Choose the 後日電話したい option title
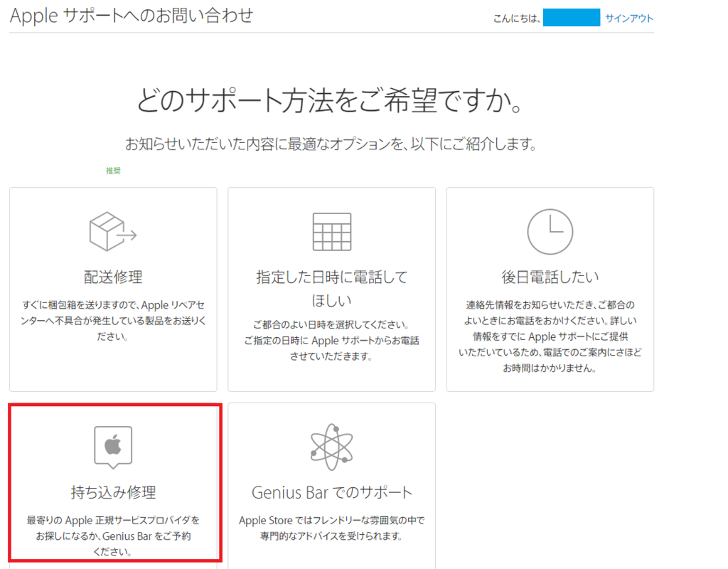 pyautogui.click(x=550, y=277)
